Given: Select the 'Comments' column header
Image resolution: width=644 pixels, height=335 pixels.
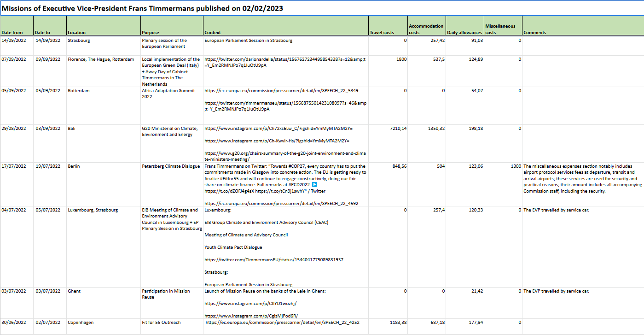Looking at the screenshot, I should pyautogui.click(x=535, y=33).
